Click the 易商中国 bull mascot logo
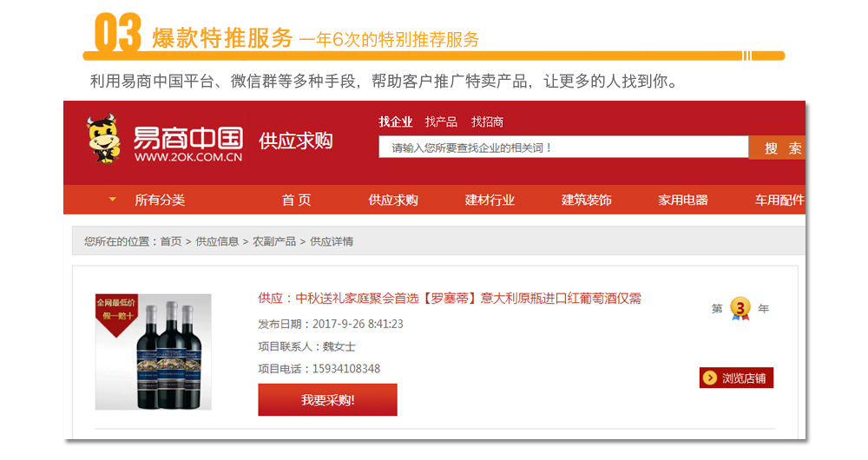 [104, 140]
